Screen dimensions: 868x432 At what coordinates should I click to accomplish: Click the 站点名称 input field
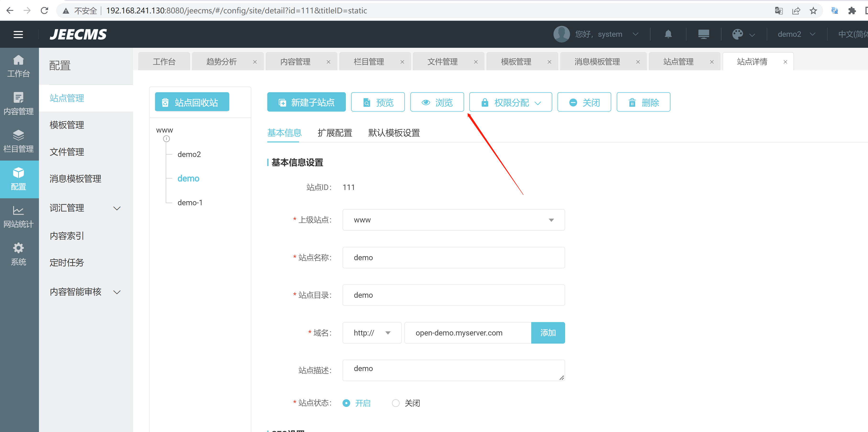point(453,258)
